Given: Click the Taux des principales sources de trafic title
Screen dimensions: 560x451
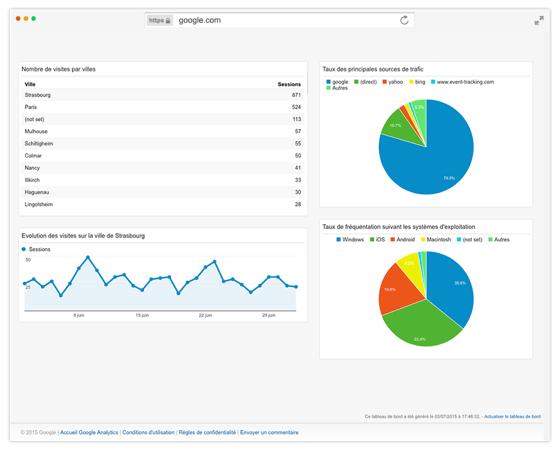Looking at the screenshot, I should [x=373, y=69].
